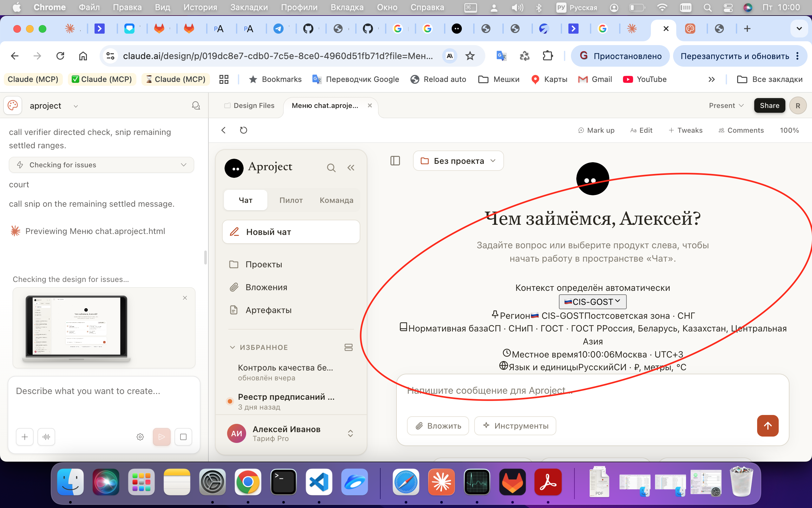This screenshot has height=508, width=812.
Task: Toggle the Comments panel
Action: pyautogui.click(x=741, y=130)
